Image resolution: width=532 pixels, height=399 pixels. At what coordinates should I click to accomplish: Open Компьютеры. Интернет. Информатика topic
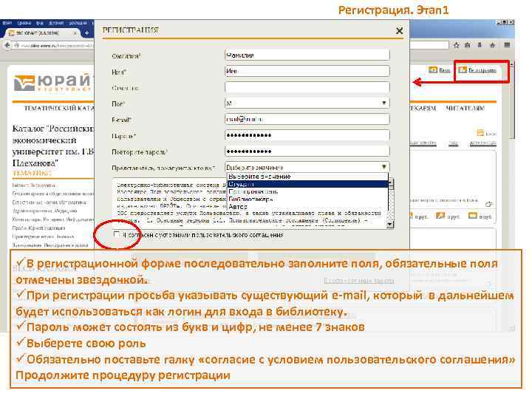(x=53, y=219)
